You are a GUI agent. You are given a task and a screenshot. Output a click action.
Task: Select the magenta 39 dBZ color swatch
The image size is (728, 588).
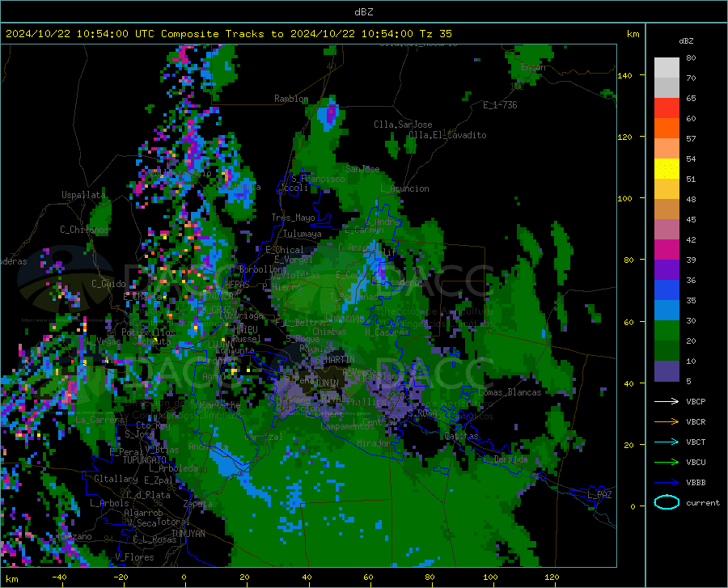[x=667, y=250]
